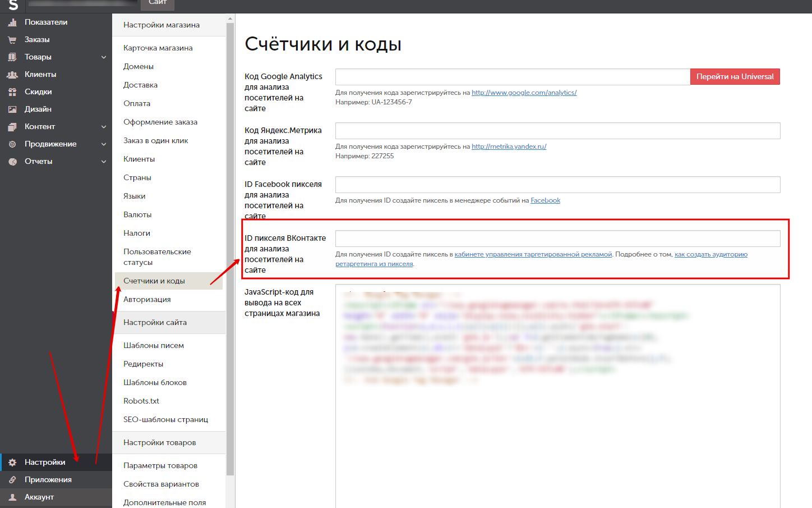Open Шаблоны блоков page
Image resolution: width=812 pixels, height=508 pixels.
pyautogui.click(x=155, y=383)
